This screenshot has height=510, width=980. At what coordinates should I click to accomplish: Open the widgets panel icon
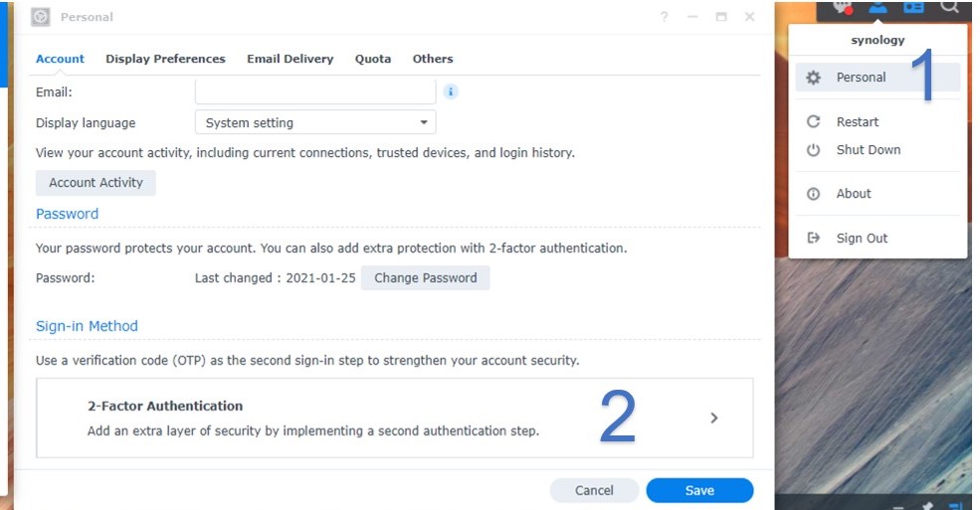tap(913, 8)
